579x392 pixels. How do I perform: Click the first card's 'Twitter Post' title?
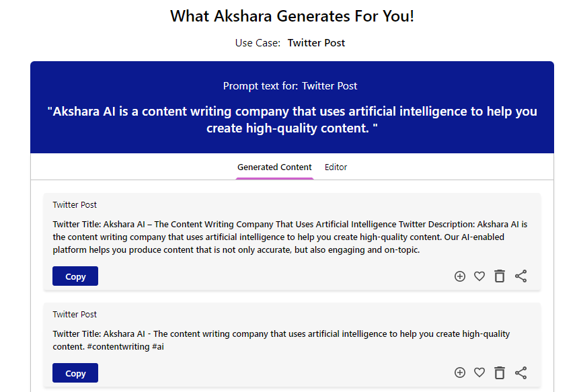coord(75,205)
